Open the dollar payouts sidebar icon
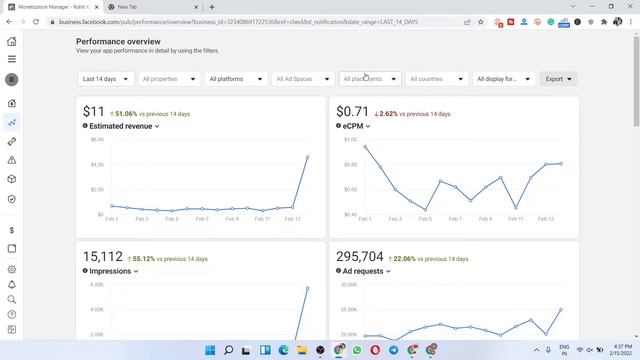 pos(12,230)
